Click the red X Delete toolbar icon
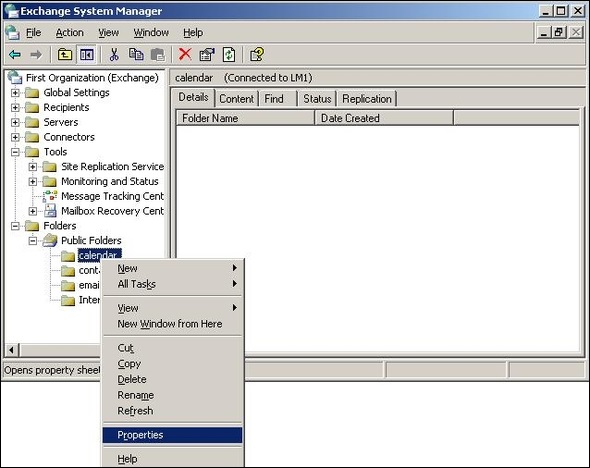This screenshot has height=468, width=590. [185, 55]
